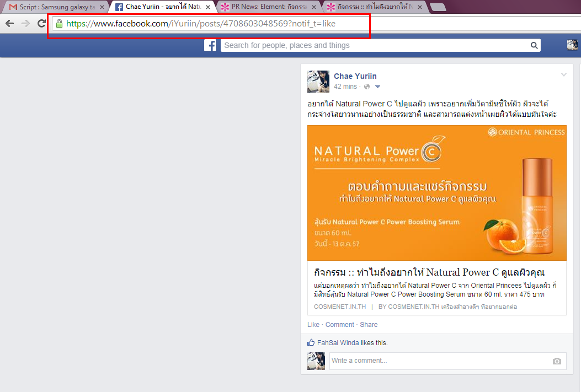Close the Gmail Script tab
The width and height of the screenshot is (581, 392).
tap(102, 7)
